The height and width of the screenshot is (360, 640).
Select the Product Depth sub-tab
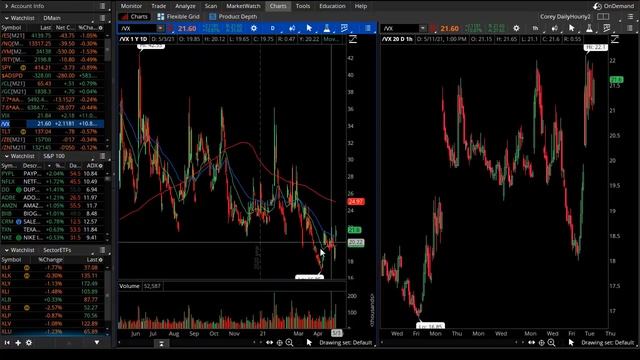tap(233, 17)
